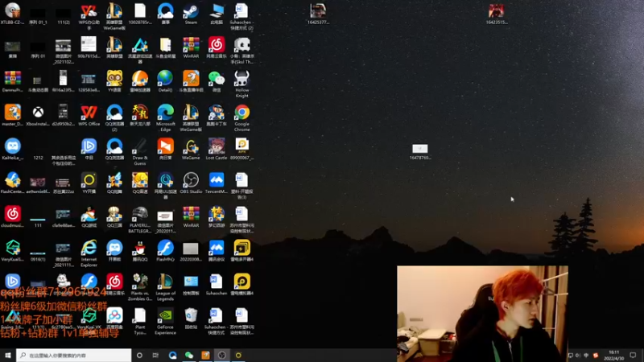
Task: Open the Plant Tycoon file shortcut
Action: [139, 315]
